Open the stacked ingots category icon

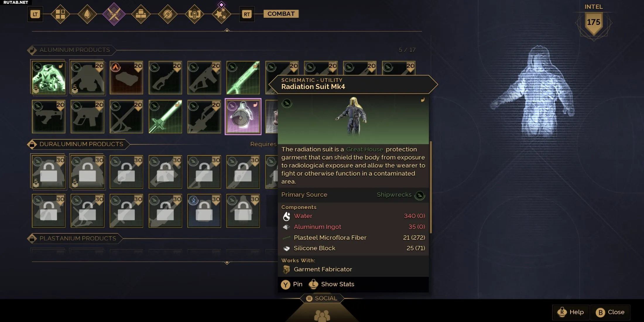pos(141,14)
